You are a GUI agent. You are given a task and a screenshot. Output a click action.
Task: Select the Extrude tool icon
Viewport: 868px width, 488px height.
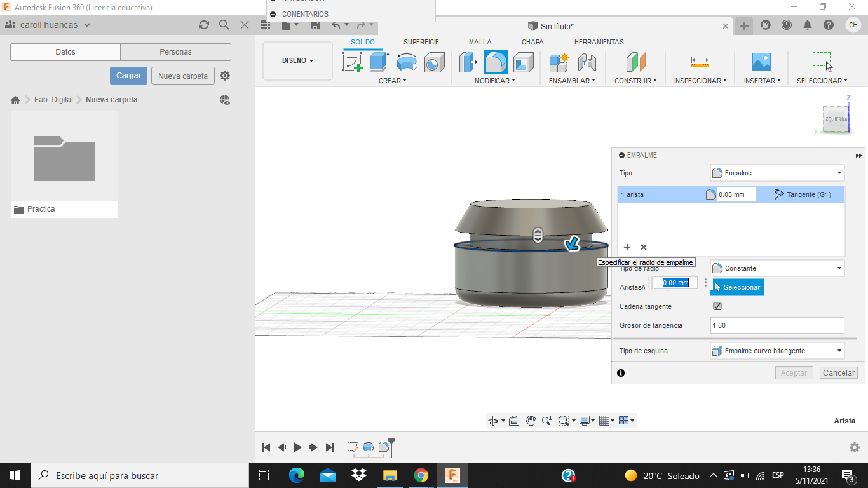[379, 62]
